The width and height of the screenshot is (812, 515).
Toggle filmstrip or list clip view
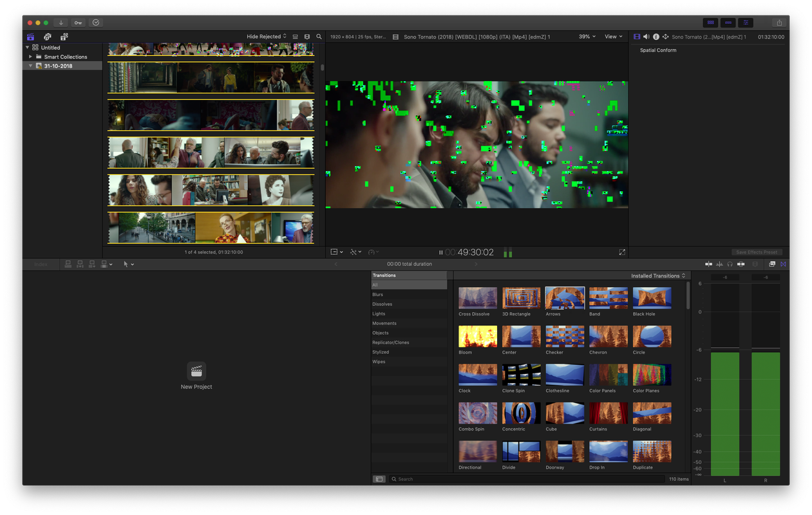[296, 37]
